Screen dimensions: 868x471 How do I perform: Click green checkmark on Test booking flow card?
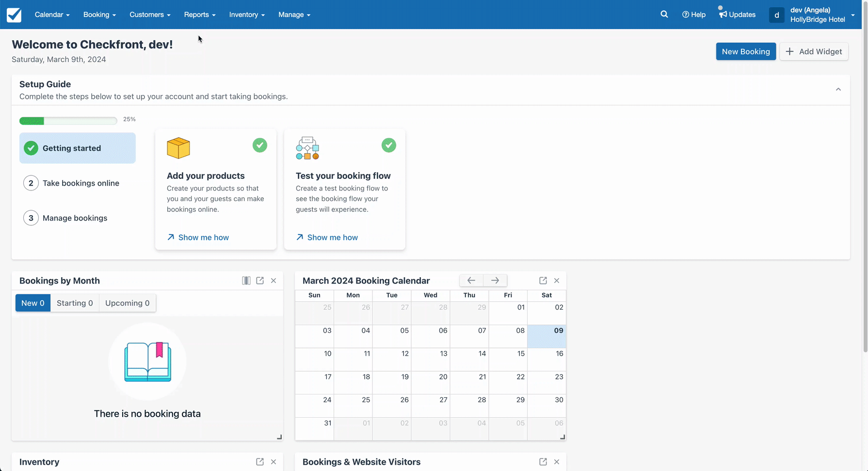tap(389, 145)
